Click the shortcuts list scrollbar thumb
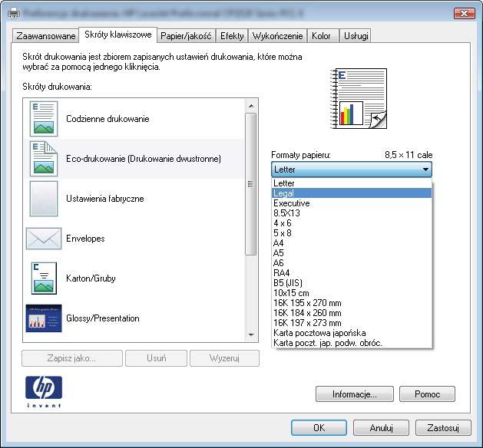Viewport: 483px width, 448px height. click(251, 184)
